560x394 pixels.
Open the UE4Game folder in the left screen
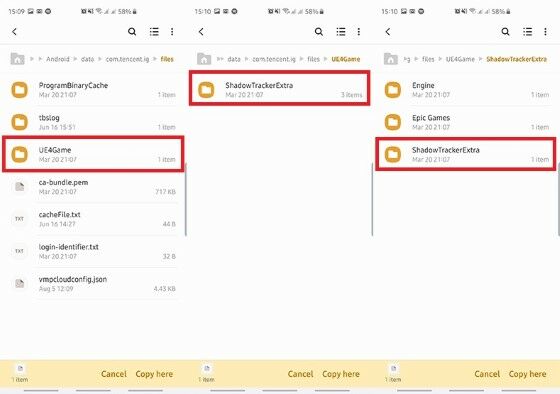[x=93, y=154]
